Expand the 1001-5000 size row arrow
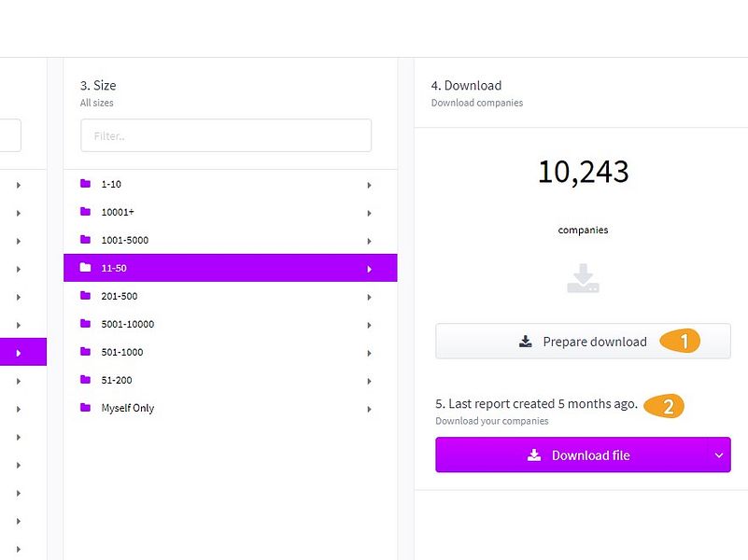Viewport: 748px width, 560px height. pyautogui.click(x=369, y=241)
